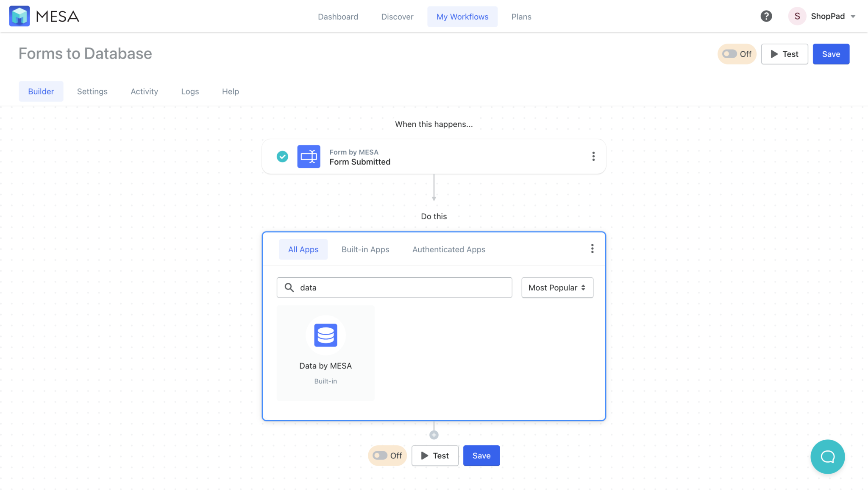This screenshot has width=868, height=497.
Task: Click the search field containing 'data'
Action: (394, 288)
